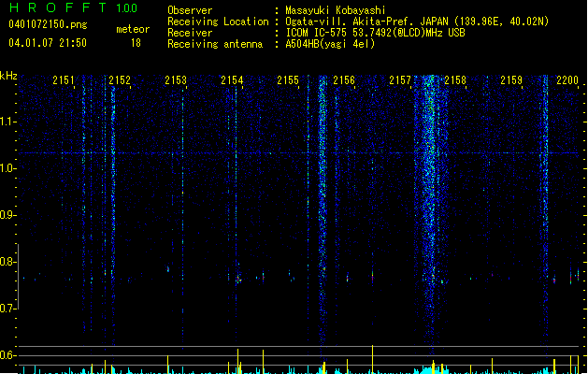Image resolution: width=588 pixels, height=374 pixels.
Task: Click the Receiver label
Action: pyautogui.click(x=190, y=33)
